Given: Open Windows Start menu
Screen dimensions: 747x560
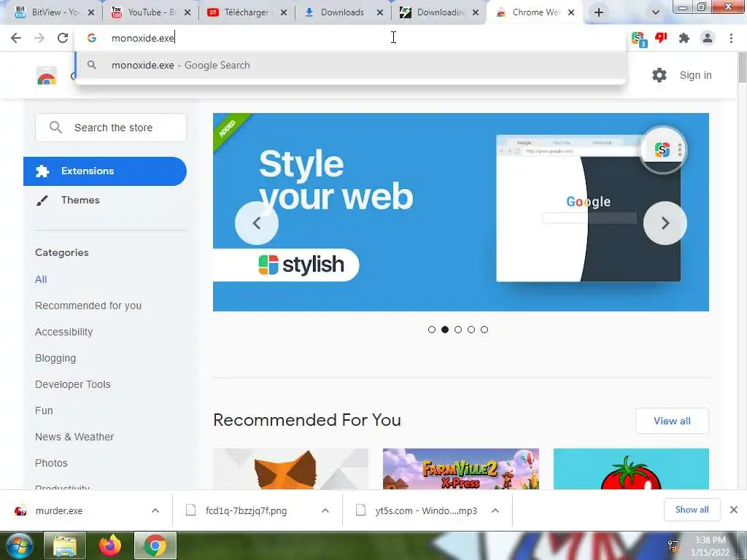Looking at the screenshot, I should pyautogui.click(x=18, y=545).
